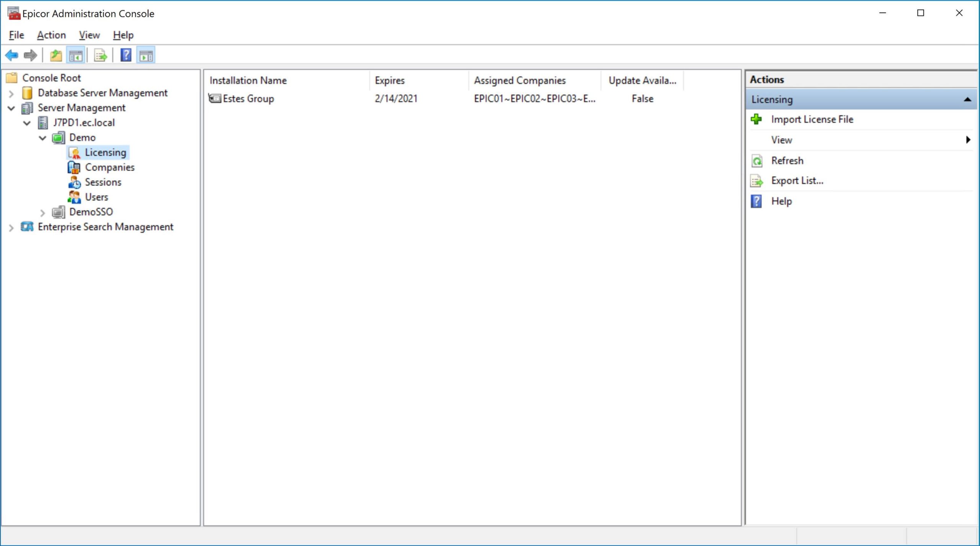Click the Back arrow toolbar icon
The width and height of the screenshot is (980, 546).
(x=11, y=56)
